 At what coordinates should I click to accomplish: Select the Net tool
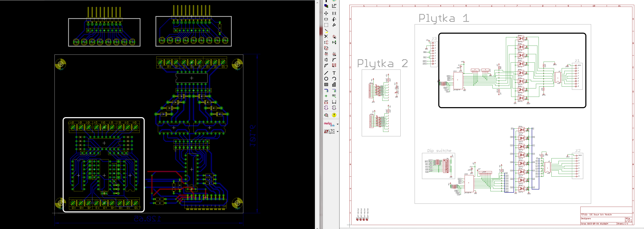click(x=334, y=90)
